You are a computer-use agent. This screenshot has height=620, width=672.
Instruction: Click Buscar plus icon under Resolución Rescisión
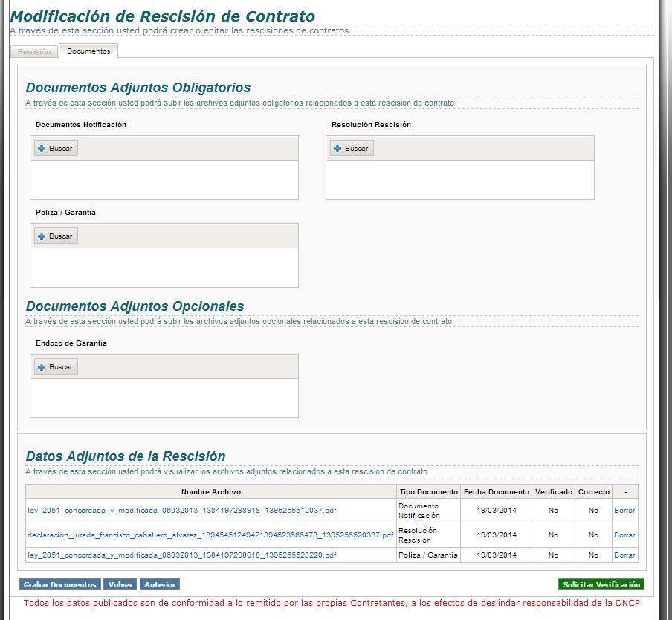click(x=338, y=149)
